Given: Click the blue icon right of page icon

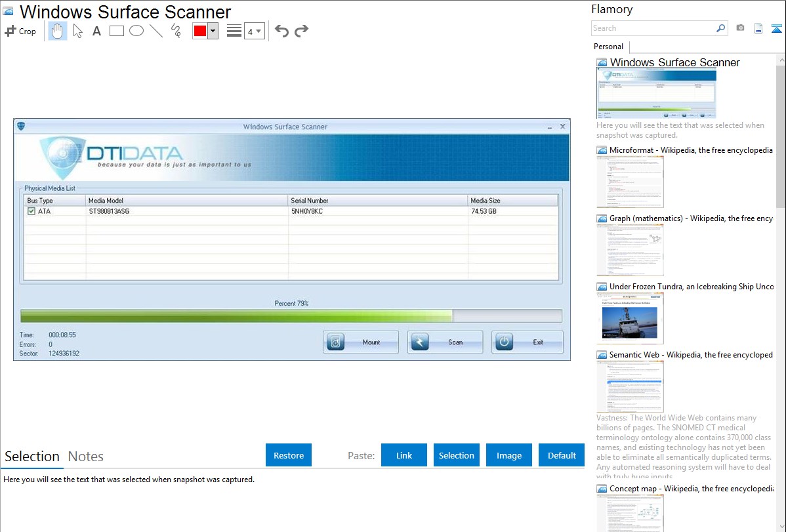Looking at the screenshot, I should [776, 28].
